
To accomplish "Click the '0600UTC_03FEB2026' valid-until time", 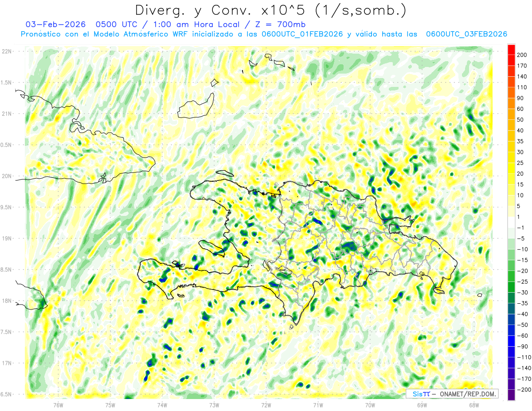I will [x=466, y=34].
